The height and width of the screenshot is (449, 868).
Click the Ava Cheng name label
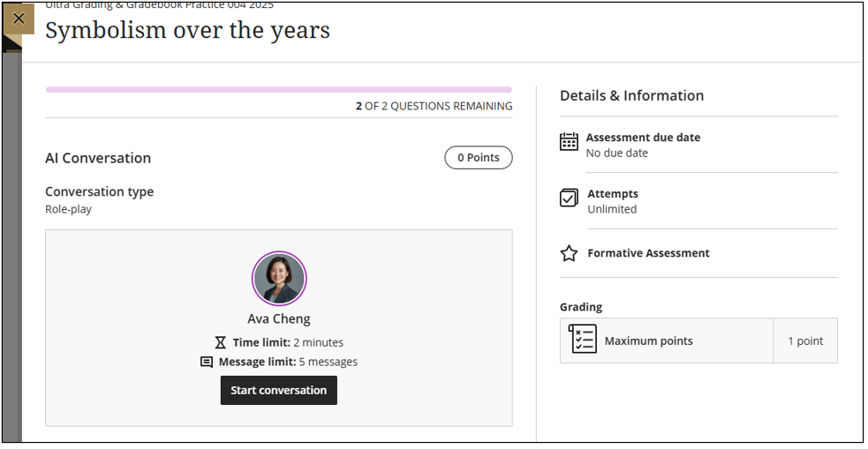click(x=279, y=319)
